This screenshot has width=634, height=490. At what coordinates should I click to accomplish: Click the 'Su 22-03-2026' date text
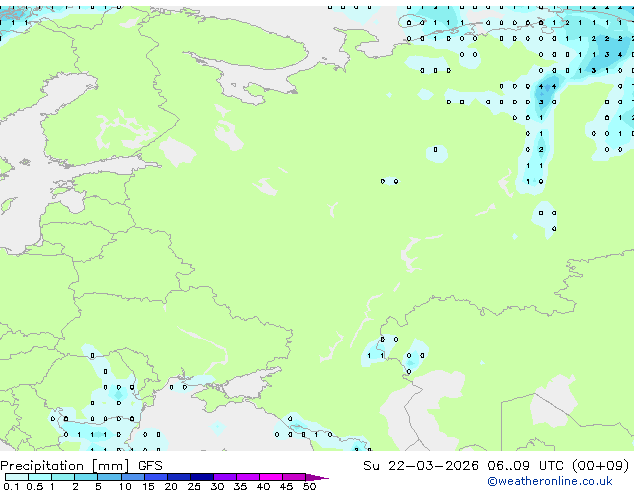pos(421,466)
